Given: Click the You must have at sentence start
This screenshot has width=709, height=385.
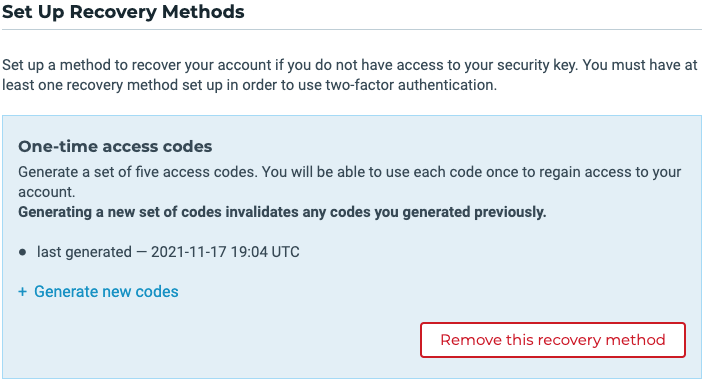Looking at the screenshot, I should pyautogui.click(x=640, y=65).
